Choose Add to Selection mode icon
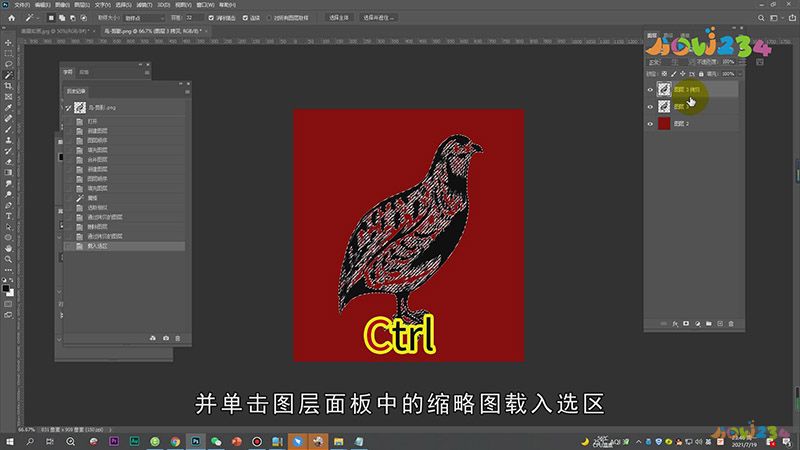Image resolution: width=800 pixels, height=450 pixels. point(62,18)
